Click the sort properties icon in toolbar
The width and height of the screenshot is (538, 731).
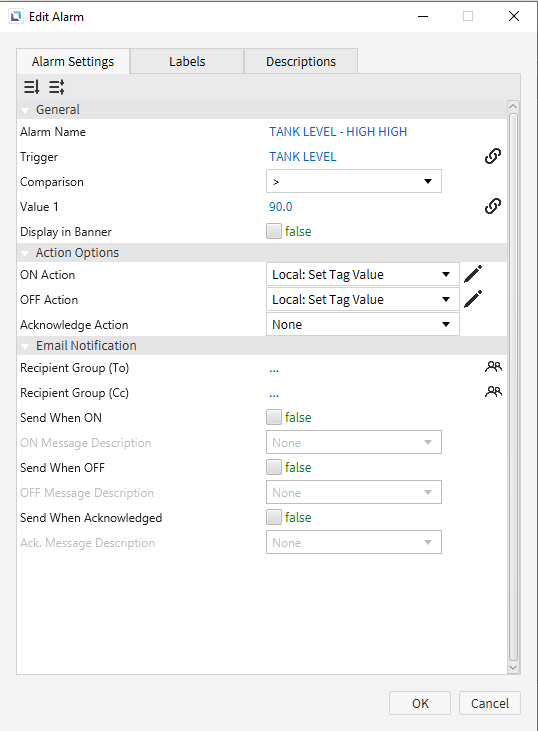tap(32, 87)
